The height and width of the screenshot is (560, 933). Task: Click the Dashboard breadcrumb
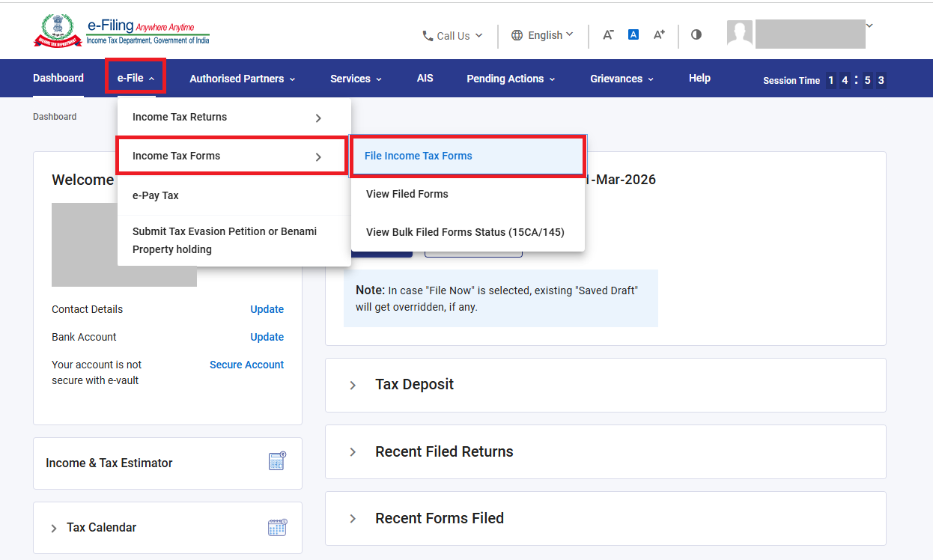click(x=55, y=117)
